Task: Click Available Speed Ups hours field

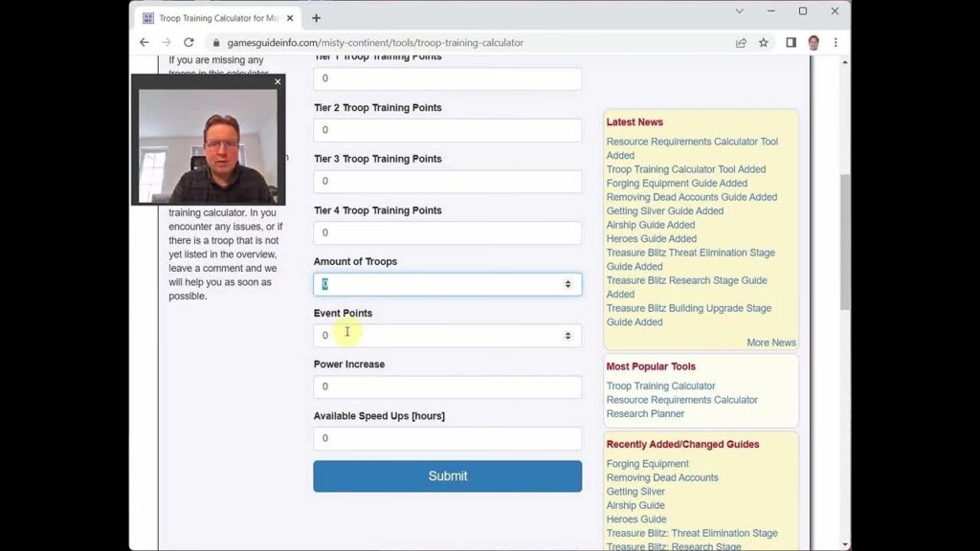Action: pos(447,438)
